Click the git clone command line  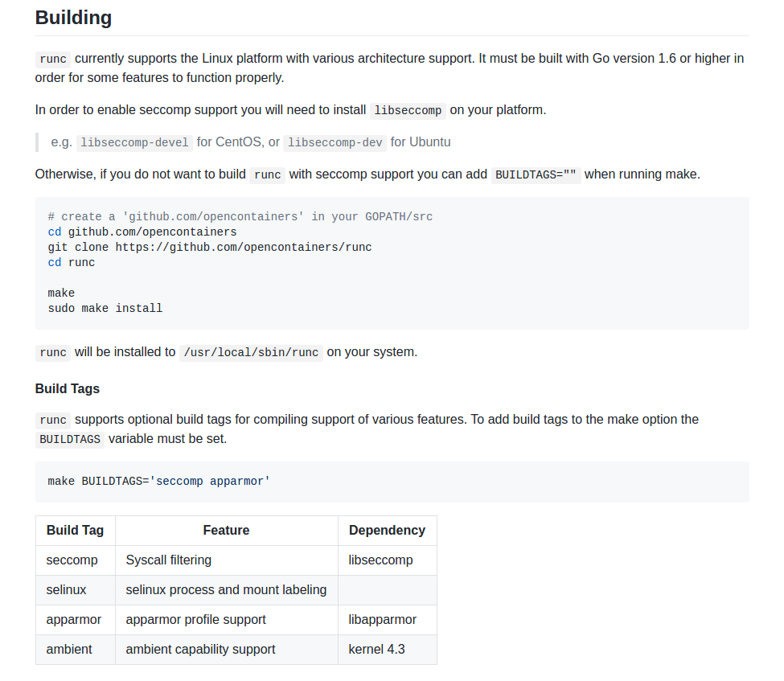point(210,247)
